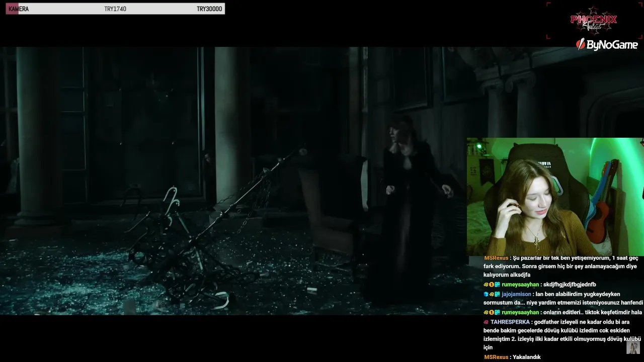The height and width of the screenshot is (362, 644).
Task: Open jajojamison username in chat
Action: click(x=516, y=294)
